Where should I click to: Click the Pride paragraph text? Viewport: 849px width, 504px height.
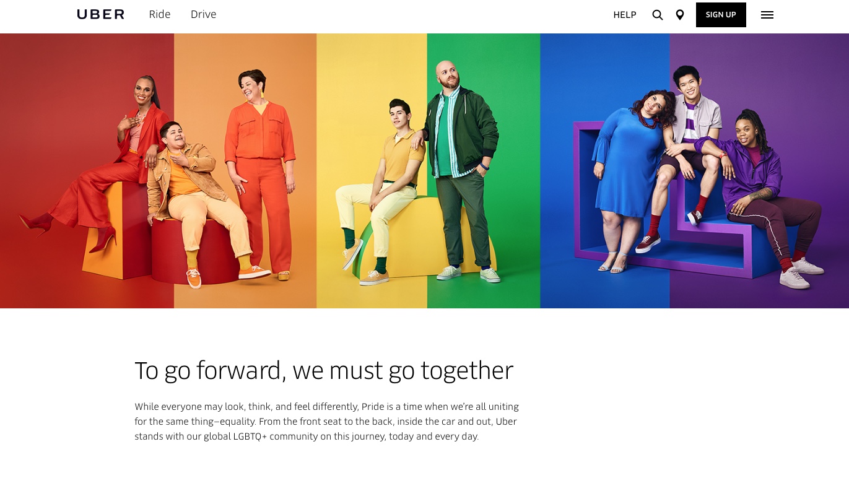[x=327, y=422]
